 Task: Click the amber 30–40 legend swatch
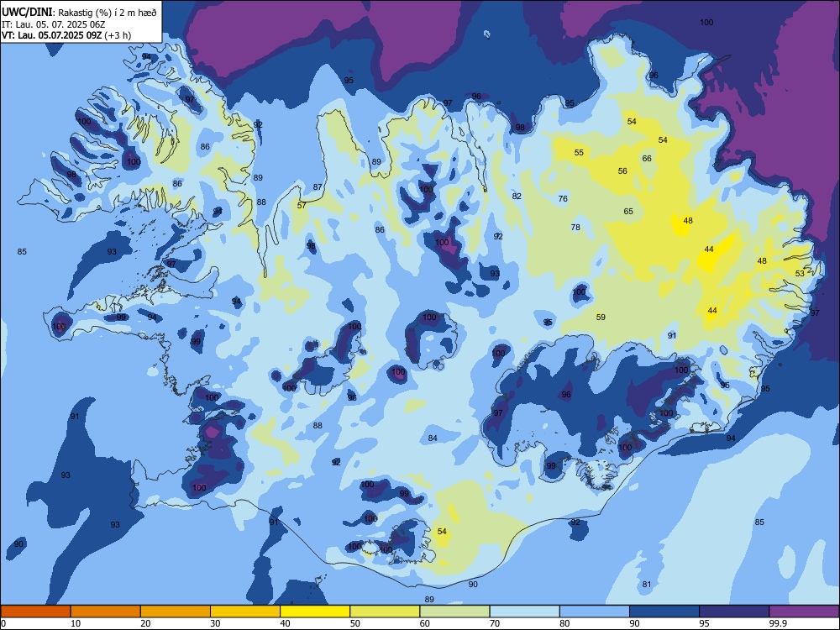click(245, 612)
